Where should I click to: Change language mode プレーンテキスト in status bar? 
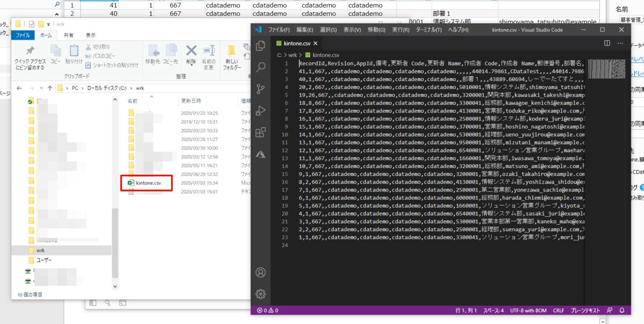point(584,310)
